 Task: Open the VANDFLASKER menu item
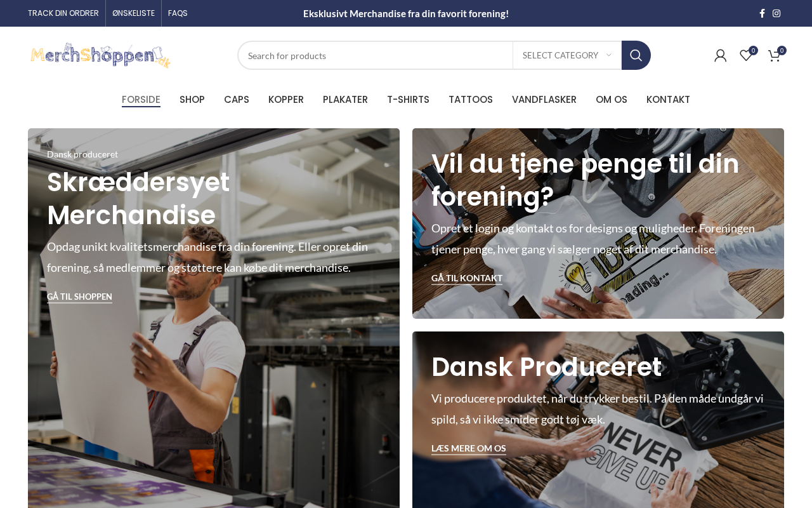(x=544, y=100)
